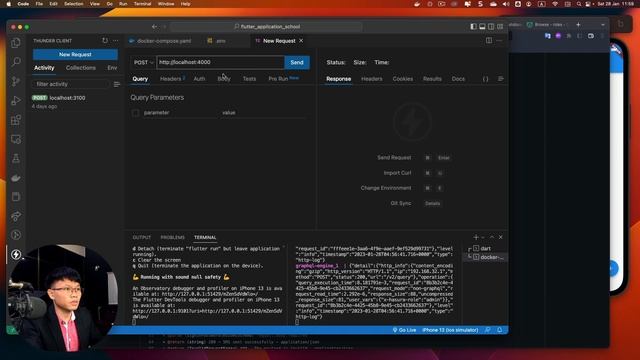The height and width of the screenshot is (360, 640).
Task: Refresh the Thunder Client sidebar
Action: pos(105,40)
